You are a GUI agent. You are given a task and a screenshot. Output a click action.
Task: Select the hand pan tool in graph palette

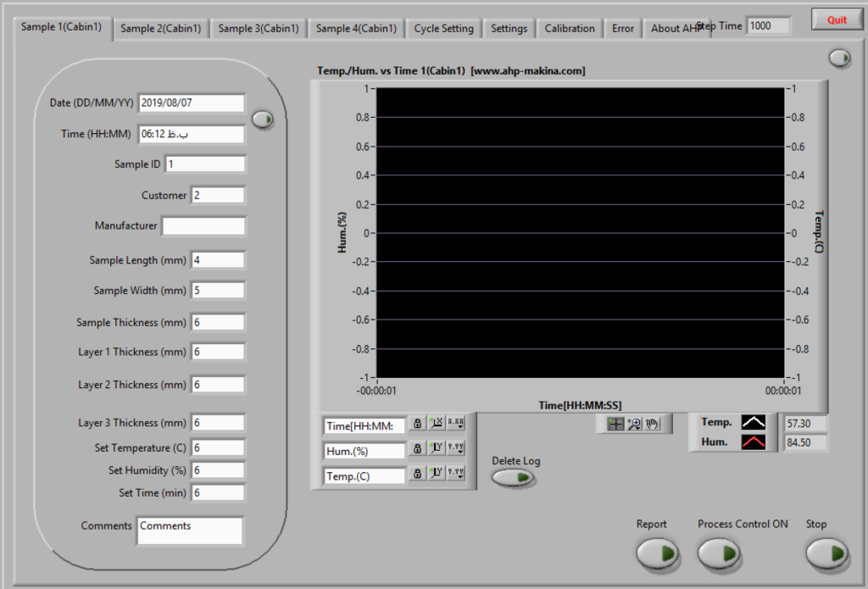(652, 424)
